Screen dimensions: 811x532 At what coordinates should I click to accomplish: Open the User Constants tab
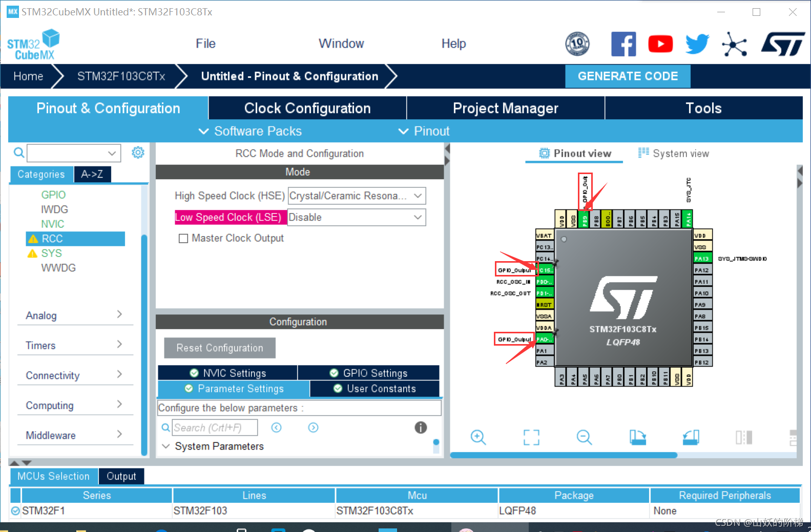375,389
